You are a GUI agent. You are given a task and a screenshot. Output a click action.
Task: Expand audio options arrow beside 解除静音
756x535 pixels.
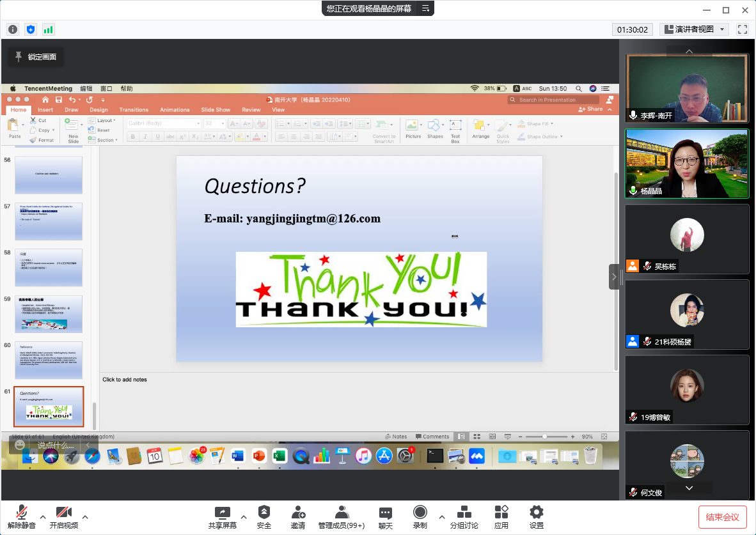pyautogui.click(x=43, y=516)
